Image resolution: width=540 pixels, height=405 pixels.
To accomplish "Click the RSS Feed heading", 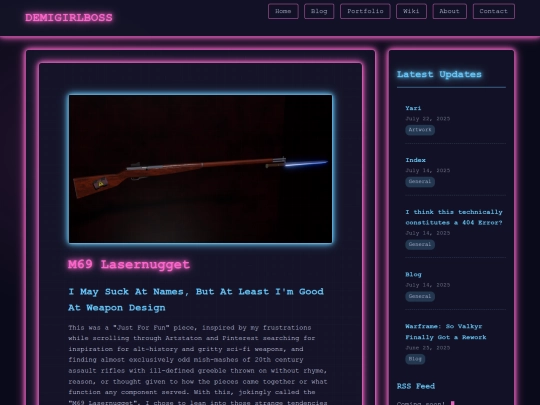I will click(416, 386).
